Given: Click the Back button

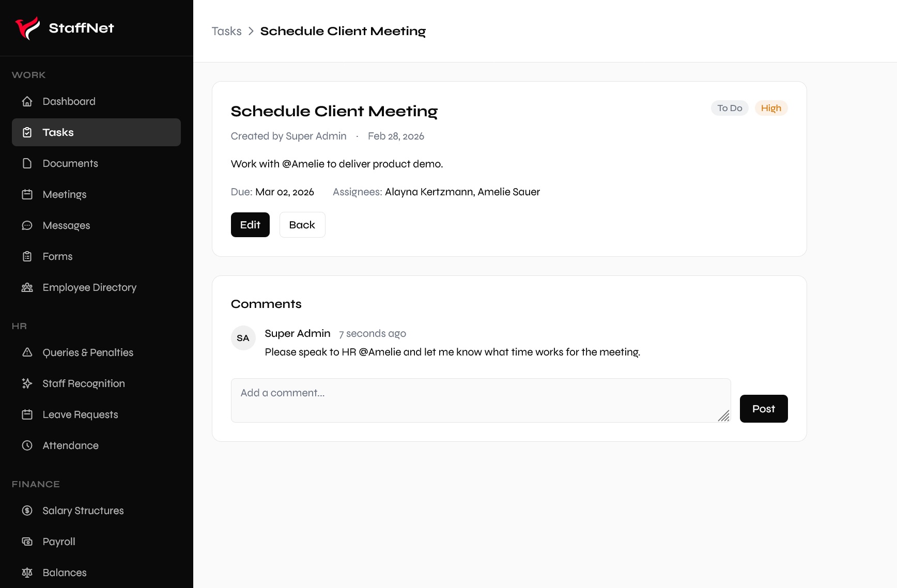Looking at the screenshot, I should point(302,225).
